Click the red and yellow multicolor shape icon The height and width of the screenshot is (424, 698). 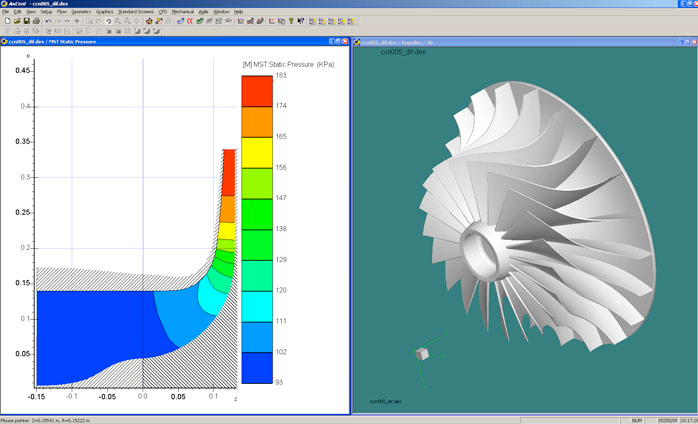pyautogui.click(x=148, y=21)
